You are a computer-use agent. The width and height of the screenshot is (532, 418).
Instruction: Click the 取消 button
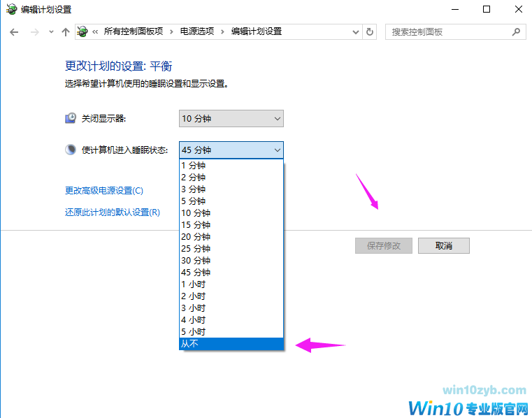pyautogui.click(x=443, y=245)
